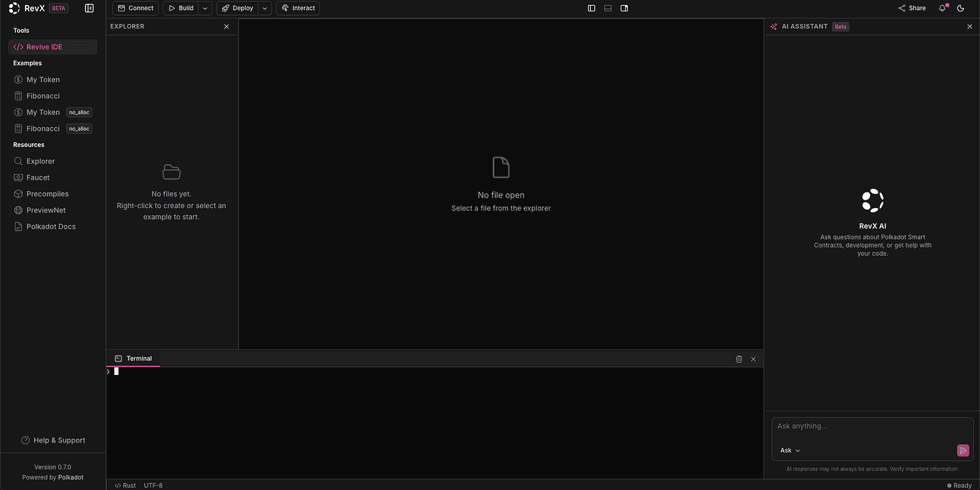
Task: Expand the Deploy options chevron
Action: click(264, 8)
